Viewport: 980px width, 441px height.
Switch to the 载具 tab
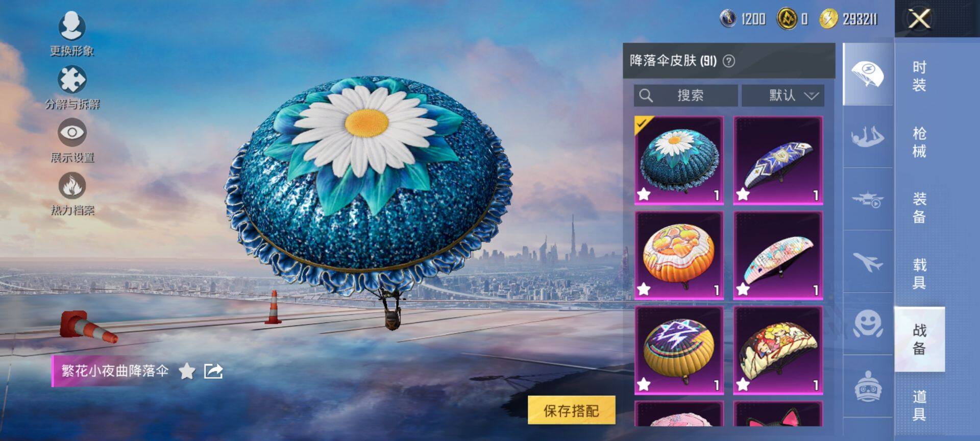point(919,274)
